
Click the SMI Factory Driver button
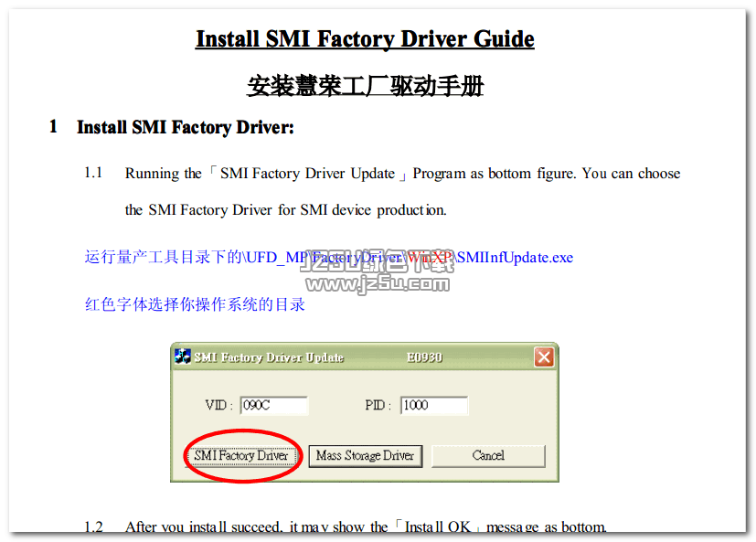(x=241, y=456)
